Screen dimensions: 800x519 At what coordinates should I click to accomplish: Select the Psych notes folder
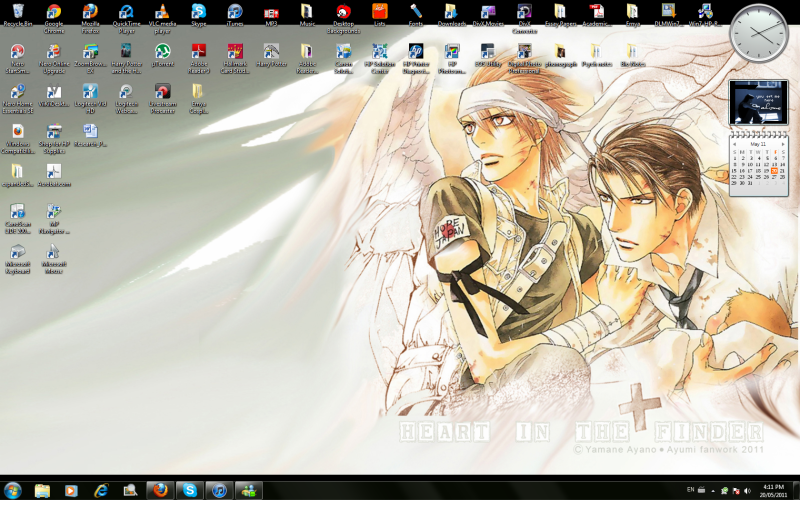tap(596, 56)
